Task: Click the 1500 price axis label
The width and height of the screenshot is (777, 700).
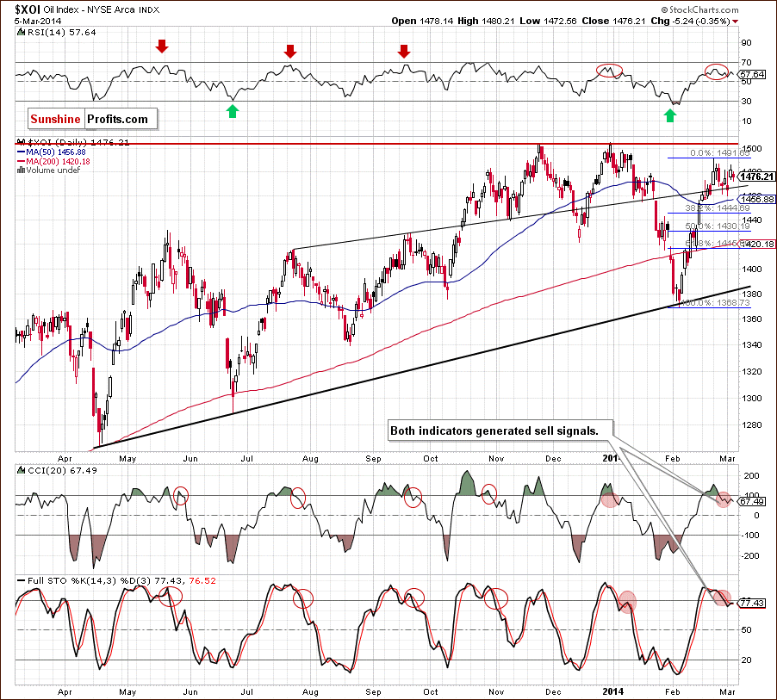Action: coord(752,149)
